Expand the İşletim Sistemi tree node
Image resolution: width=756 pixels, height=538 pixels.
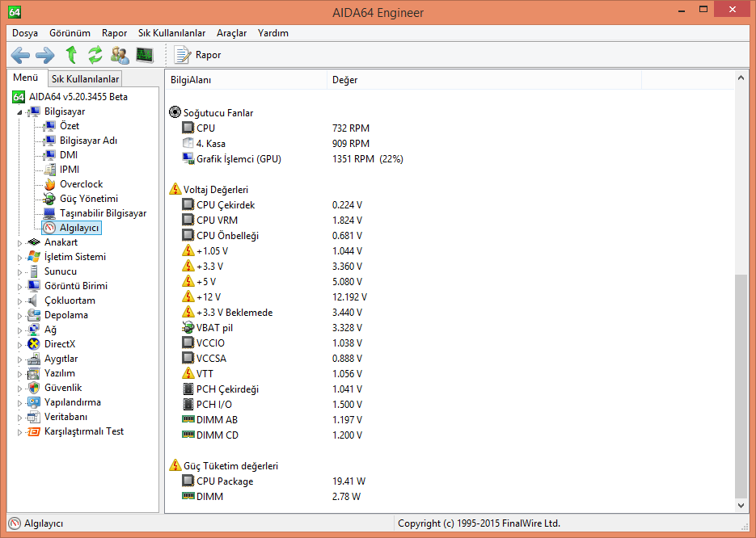[x=19, y=258]
